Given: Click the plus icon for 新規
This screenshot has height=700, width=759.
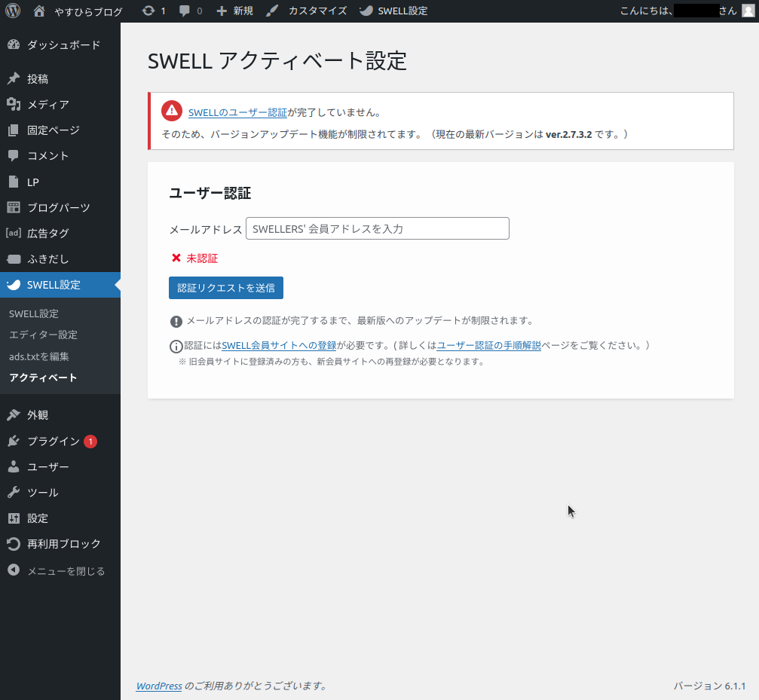Looking at the screenshot, I should point(221,11).
